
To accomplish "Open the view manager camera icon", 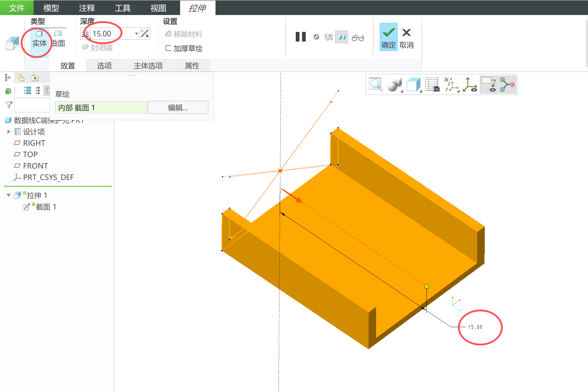I will (432, 85).
